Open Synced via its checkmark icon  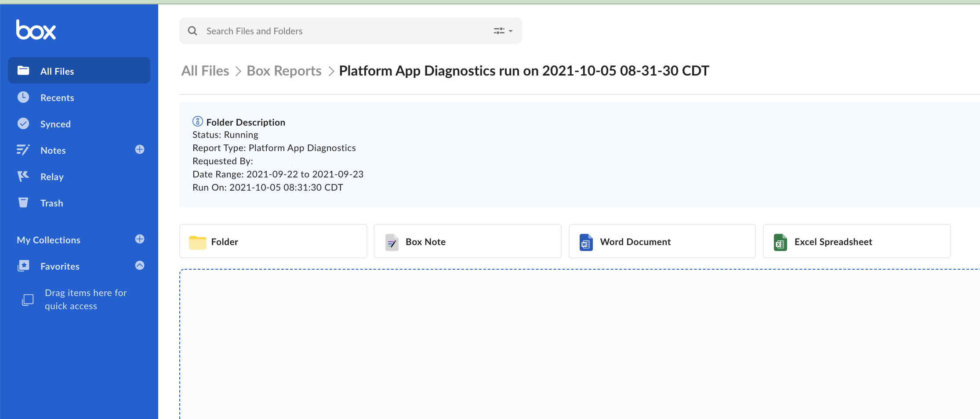click(x=23, y=123)
